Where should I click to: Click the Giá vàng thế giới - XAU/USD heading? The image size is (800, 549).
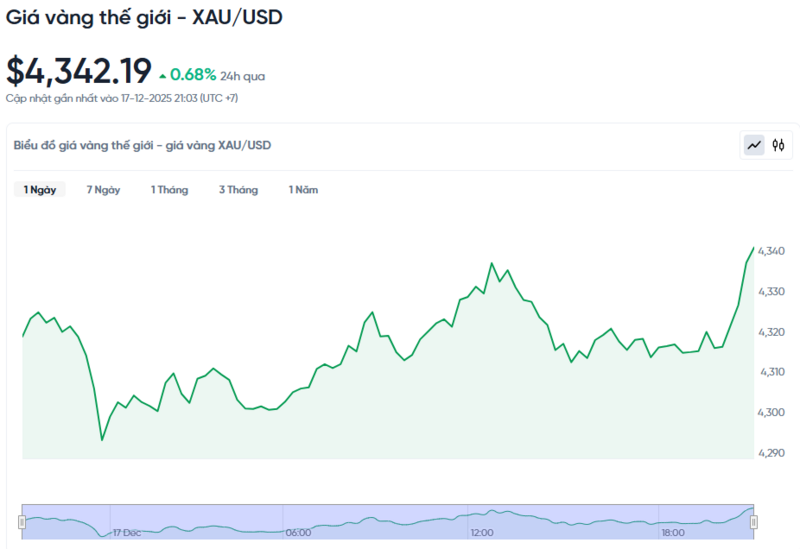[x=144, y=18]
